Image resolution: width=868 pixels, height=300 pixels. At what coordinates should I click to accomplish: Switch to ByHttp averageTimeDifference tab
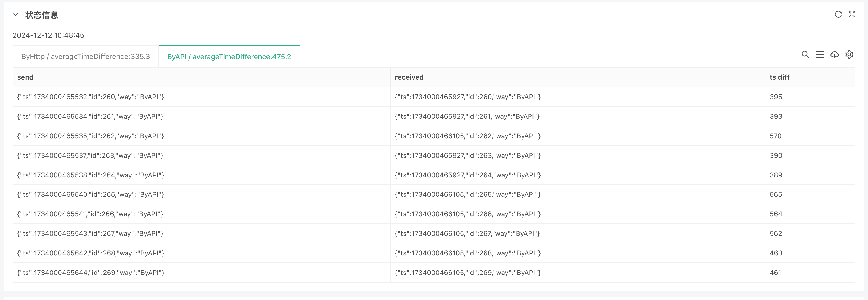[x=86, y=57]
